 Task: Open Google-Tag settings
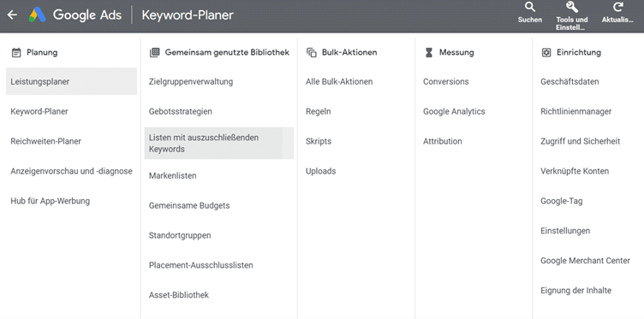coord(562,201)
